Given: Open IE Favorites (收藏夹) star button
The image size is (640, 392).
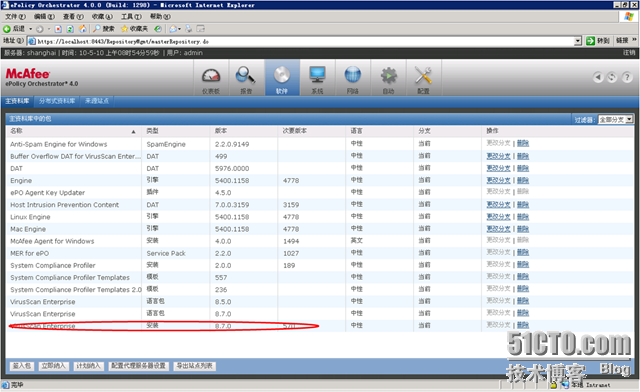Looking at the screenshot, I should 134,29.
